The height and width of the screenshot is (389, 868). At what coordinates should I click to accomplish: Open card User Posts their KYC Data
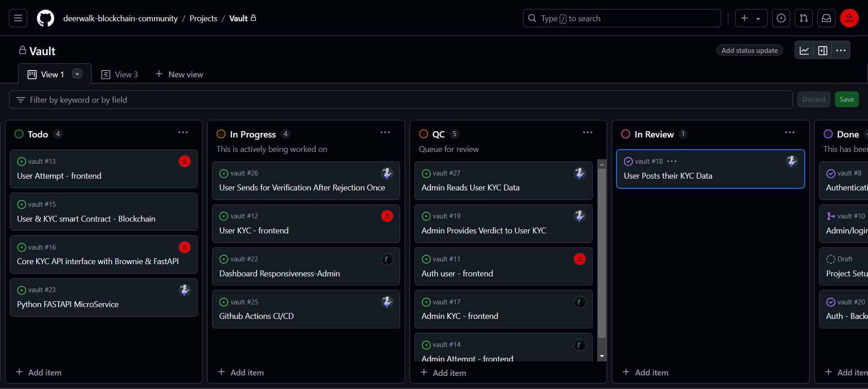[x=668, y=176]
